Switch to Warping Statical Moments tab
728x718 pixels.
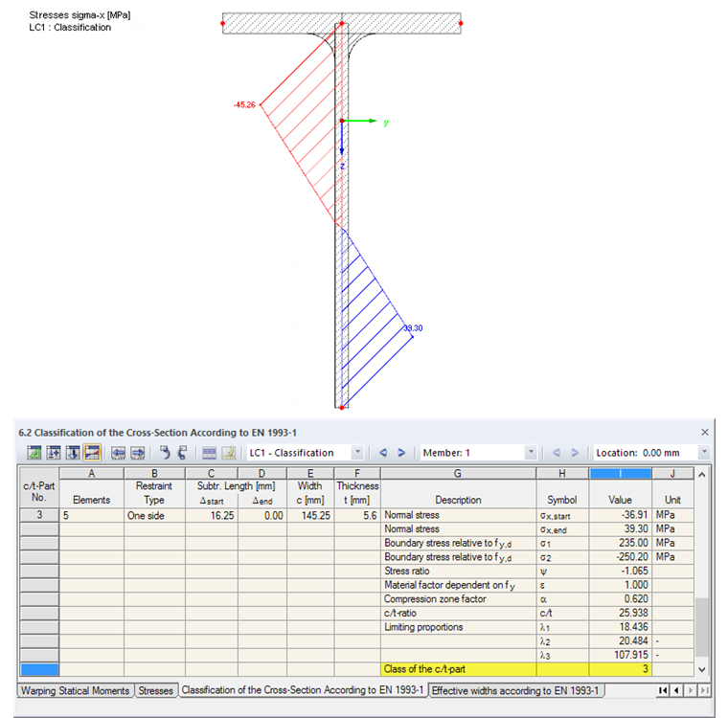point(76,690)
